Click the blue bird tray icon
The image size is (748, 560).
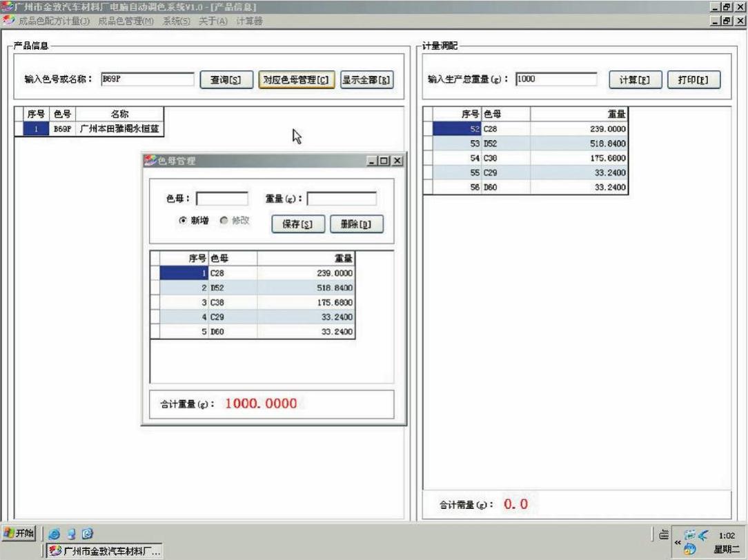[703, 535]
